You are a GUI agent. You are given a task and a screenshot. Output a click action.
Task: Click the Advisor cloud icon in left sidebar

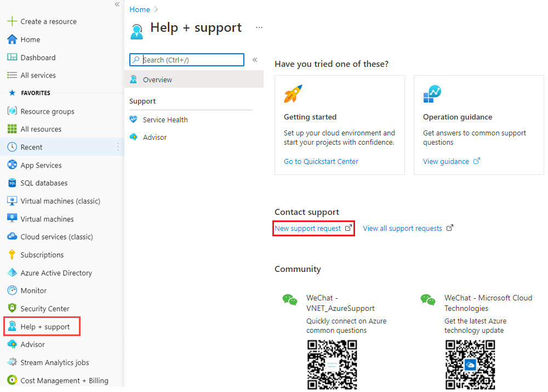point(12,344)
